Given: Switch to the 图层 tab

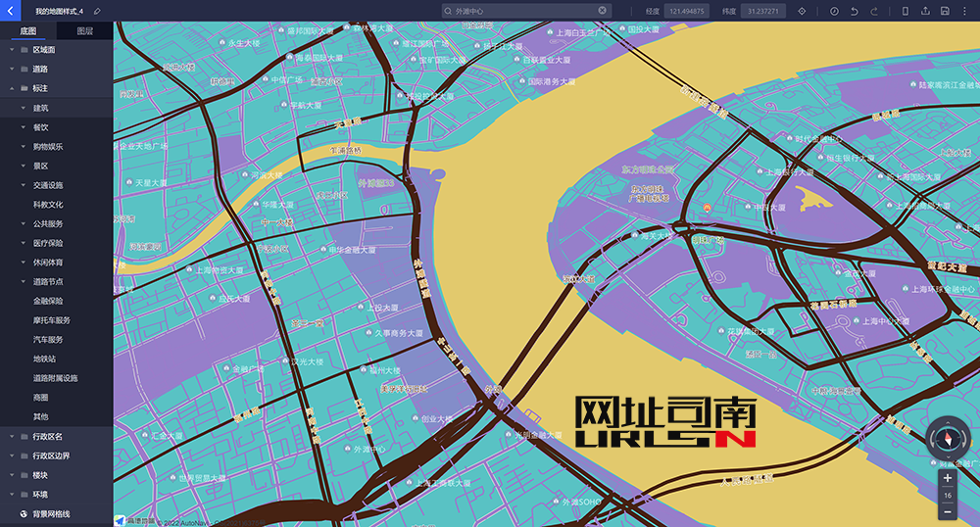Looking at the screenshot, I should (85, 30).
